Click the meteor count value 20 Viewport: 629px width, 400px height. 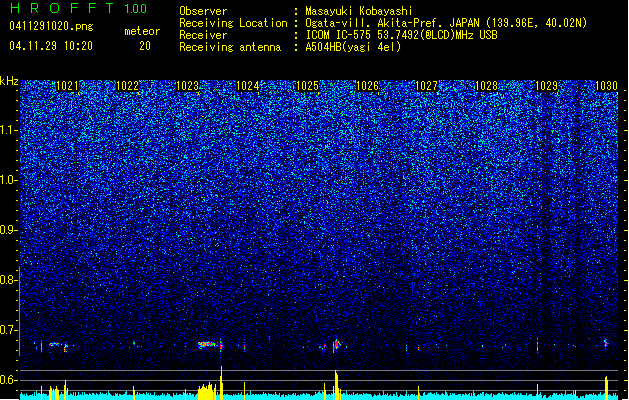(x=145, y=46)
